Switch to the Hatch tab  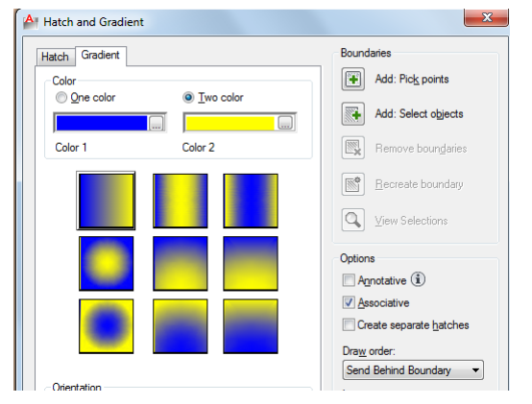[56, 57]
